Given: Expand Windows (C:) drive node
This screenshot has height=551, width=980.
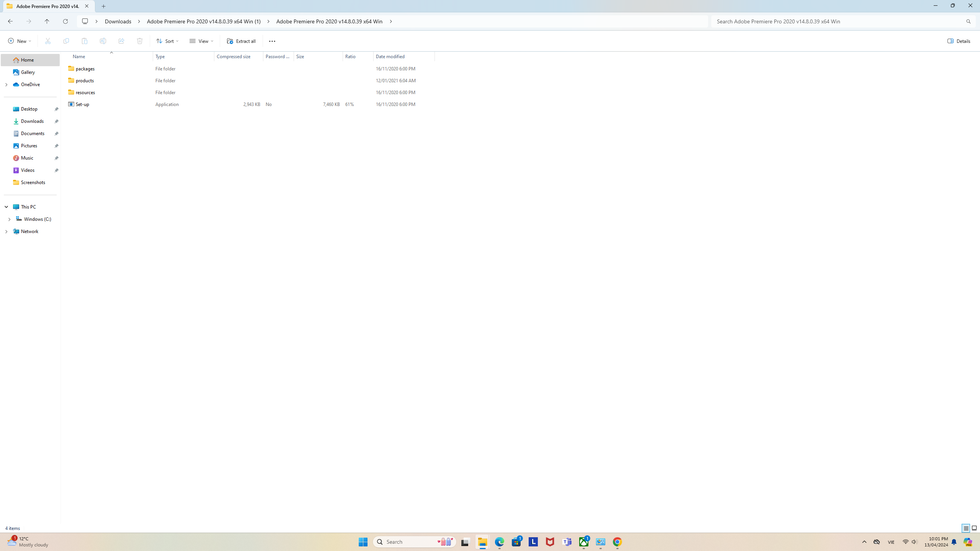Looking at the screenshot, I should [9, 219].
